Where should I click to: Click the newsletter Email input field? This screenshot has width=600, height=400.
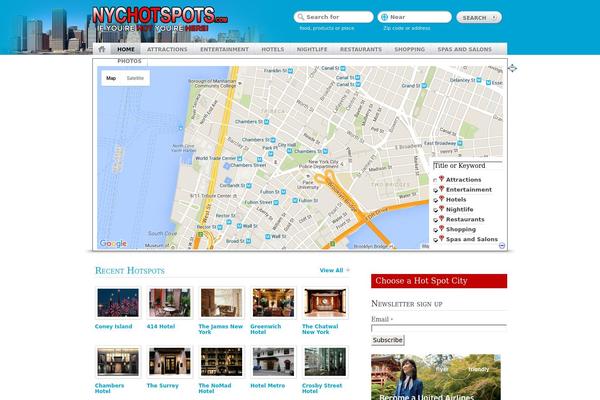439,328
